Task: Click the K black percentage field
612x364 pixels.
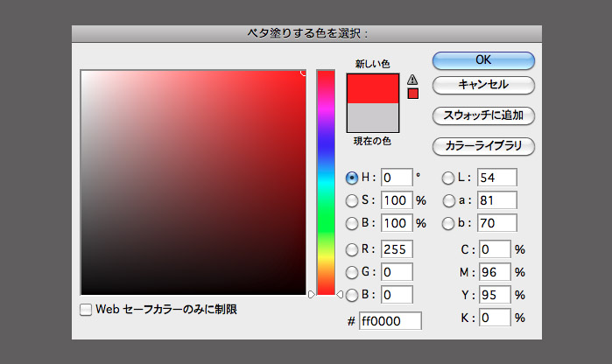Action: tap(496, 318)
